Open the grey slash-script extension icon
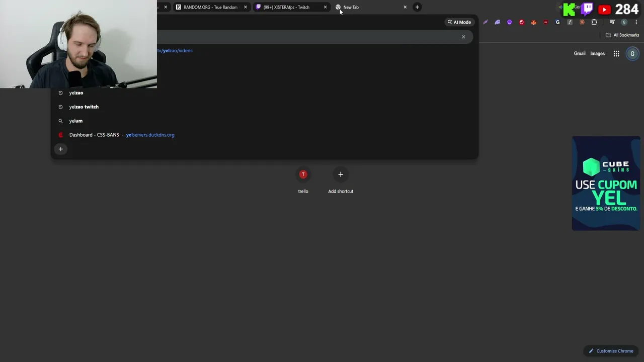This screenshot has height=362, width=644. point(570,22)
